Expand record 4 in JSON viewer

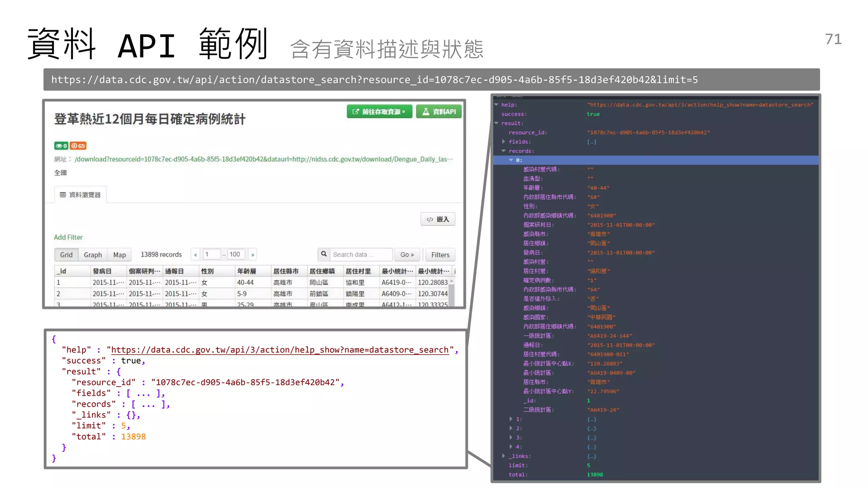pos(511,447)
